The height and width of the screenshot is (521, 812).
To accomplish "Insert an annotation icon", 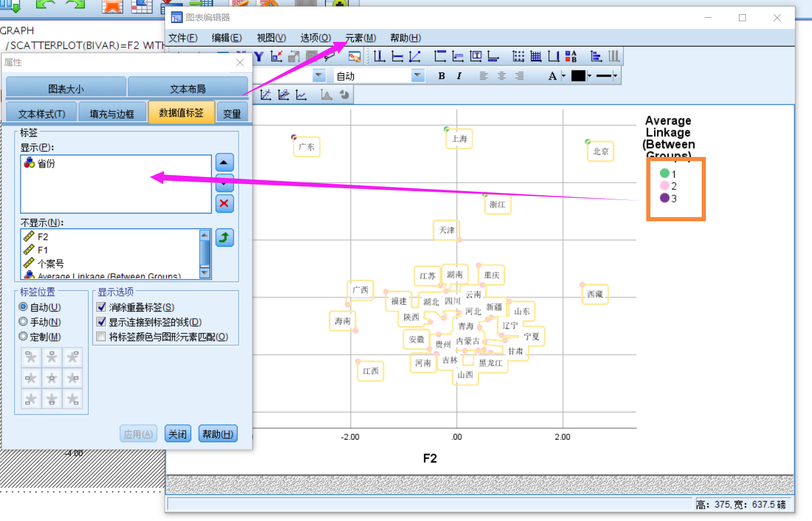I will [x=458, y=57].
